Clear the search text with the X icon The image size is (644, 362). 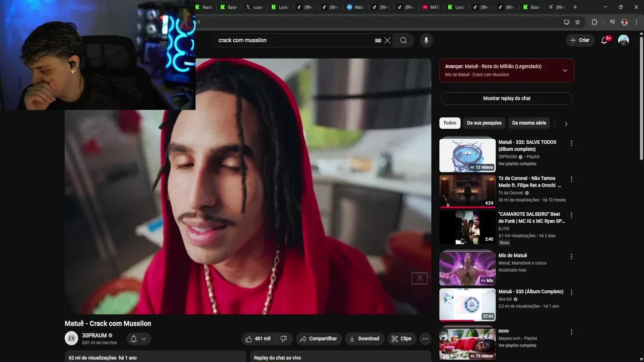387,40
